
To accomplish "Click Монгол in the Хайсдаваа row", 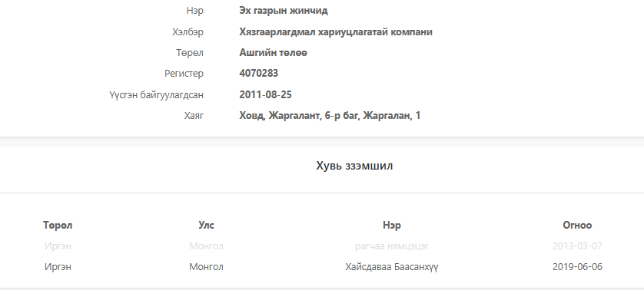I will click(x=206, y=267).
